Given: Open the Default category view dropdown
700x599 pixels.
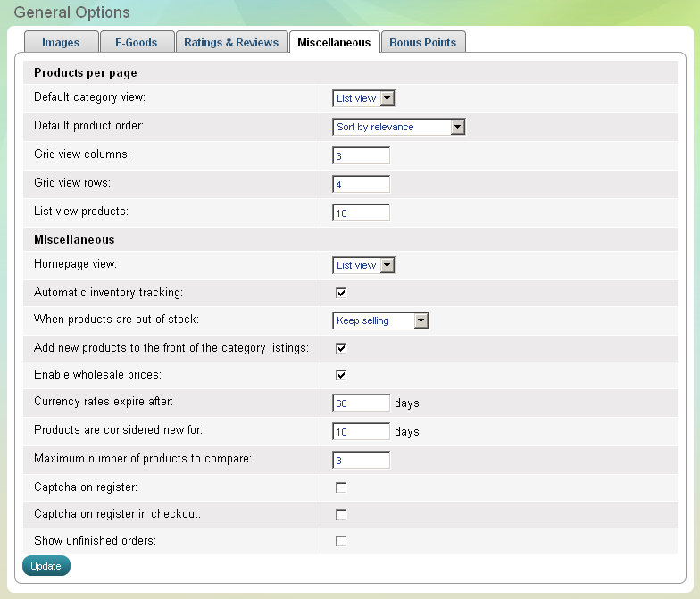Looking at the screenshot, I should coord(363,98).
